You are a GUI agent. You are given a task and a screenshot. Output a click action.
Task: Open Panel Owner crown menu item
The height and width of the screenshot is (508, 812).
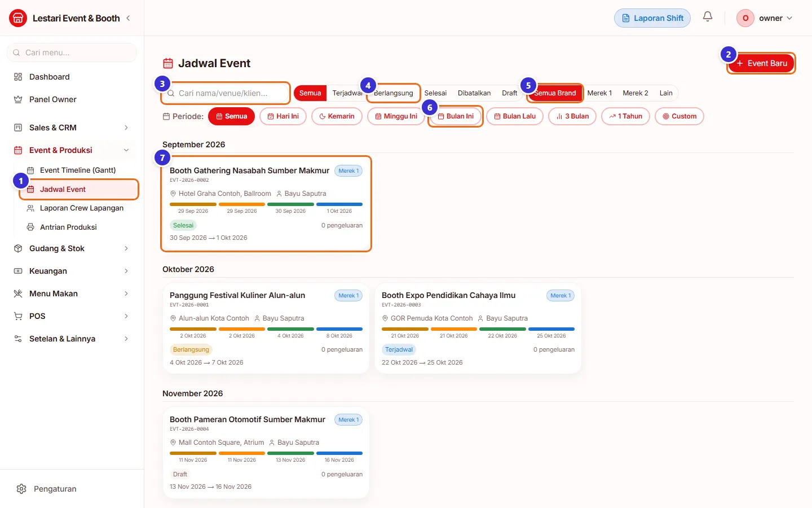click(x=72, y=99)
